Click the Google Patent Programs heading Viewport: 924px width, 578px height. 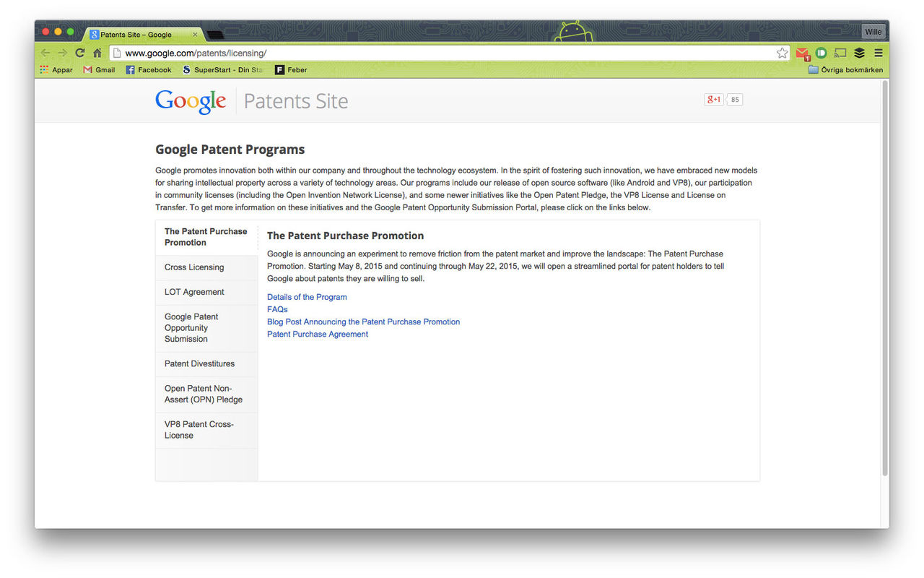(230, 150)
